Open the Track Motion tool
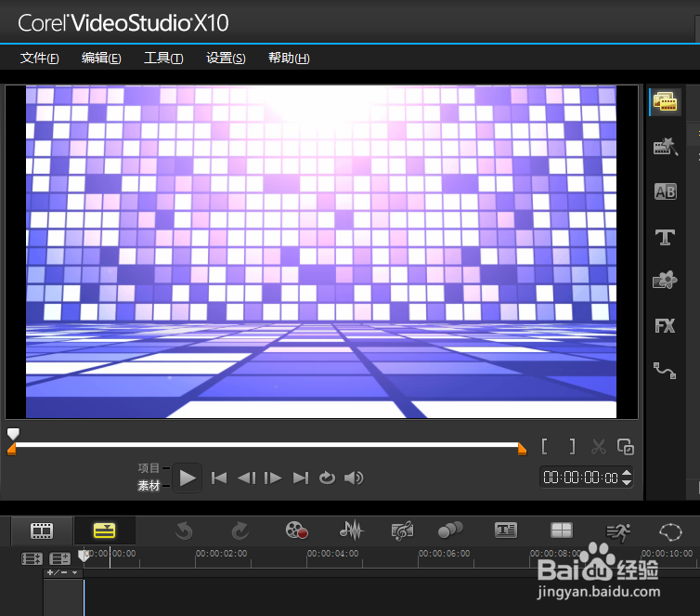This screenshot has height=616, width=700. 450,530
